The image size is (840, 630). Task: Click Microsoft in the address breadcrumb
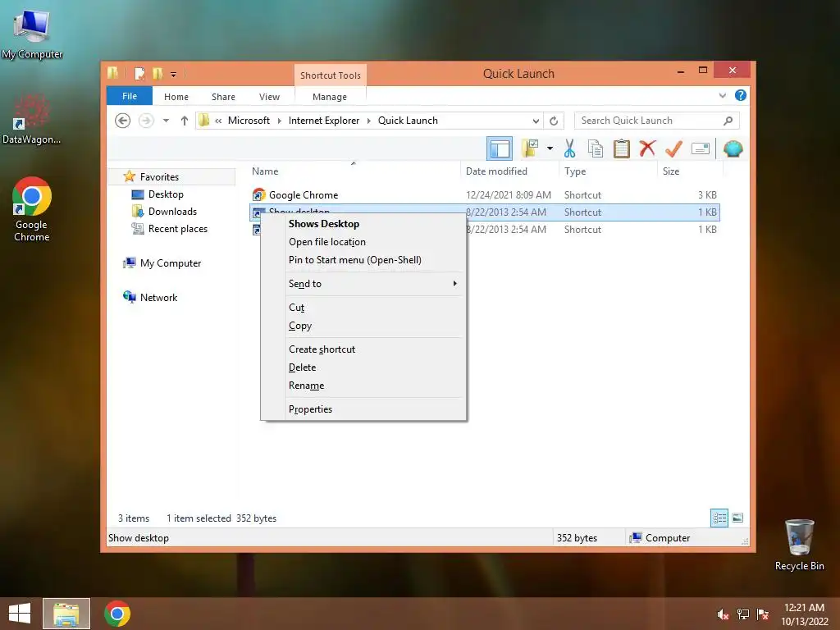point(249,121)
